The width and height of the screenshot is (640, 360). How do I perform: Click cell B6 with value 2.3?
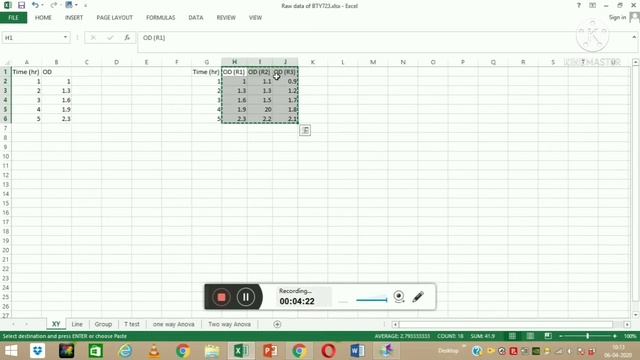tap(56, 119)
